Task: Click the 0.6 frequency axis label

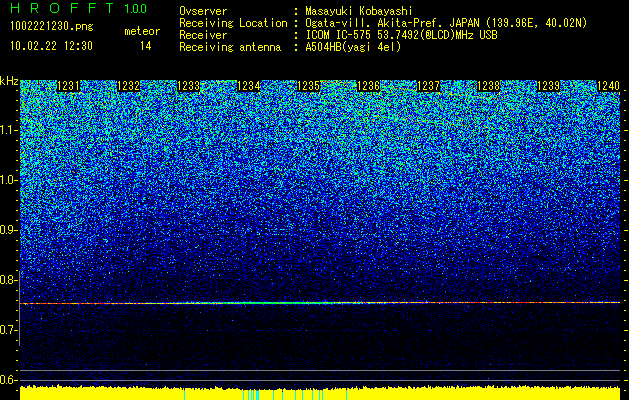Action: 8,380
